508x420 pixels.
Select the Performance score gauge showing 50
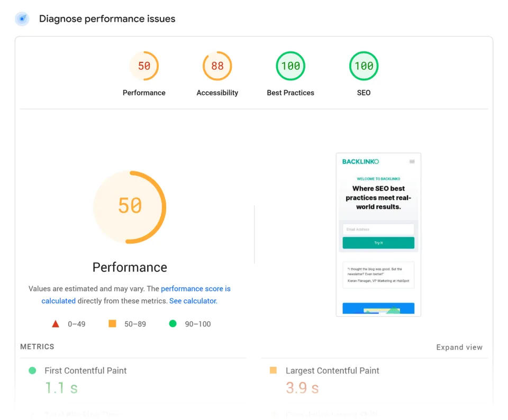(144, 66)
